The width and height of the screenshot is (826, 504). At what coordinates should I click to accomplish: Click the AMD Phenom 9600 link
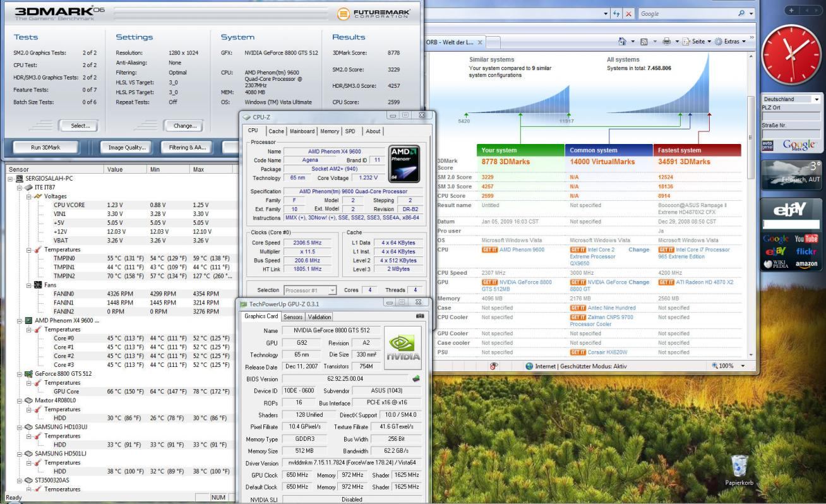point(522,249)
